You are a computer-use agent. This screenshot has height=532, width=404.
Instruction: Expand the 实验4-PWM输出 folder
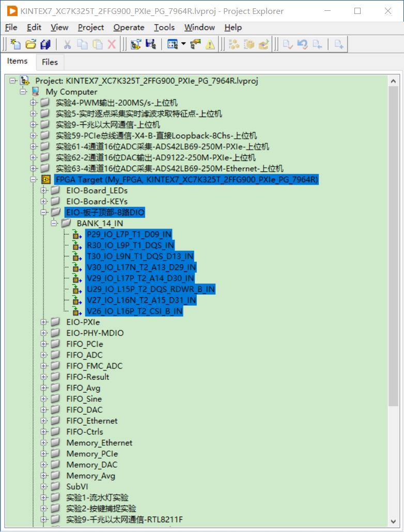(x=33, y=103)
